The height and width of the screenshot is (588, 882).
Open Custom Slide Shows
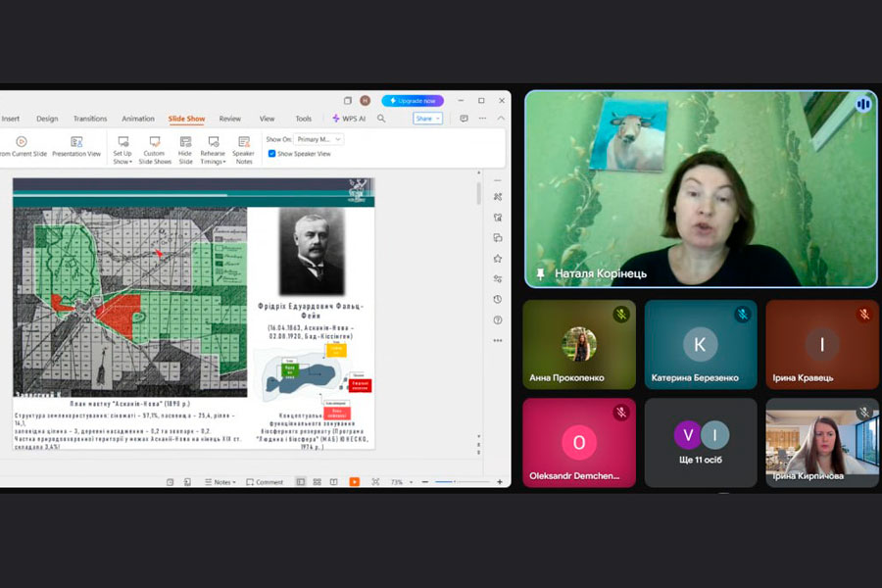(155, 150)
